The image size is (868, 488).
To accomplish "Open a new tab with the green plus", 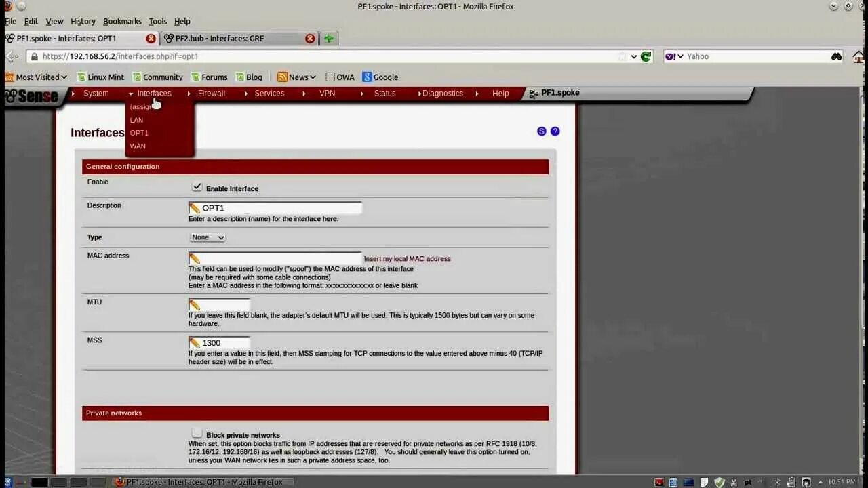I will pyautogui.click(x=329, y=39).
